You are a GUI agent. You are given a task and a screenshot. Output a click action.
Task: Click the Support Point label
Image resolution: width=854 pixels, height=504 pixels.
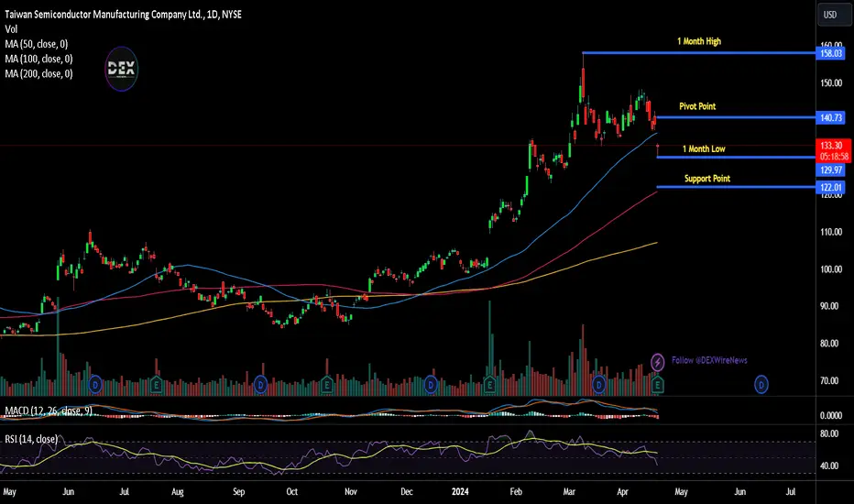[707, 179]
